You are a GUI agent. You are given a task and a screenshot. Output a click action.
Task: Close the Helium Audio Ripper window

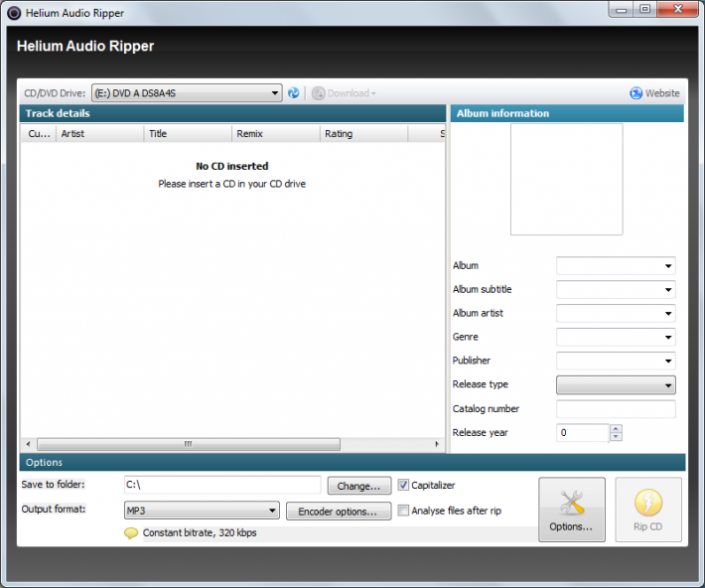678,9
